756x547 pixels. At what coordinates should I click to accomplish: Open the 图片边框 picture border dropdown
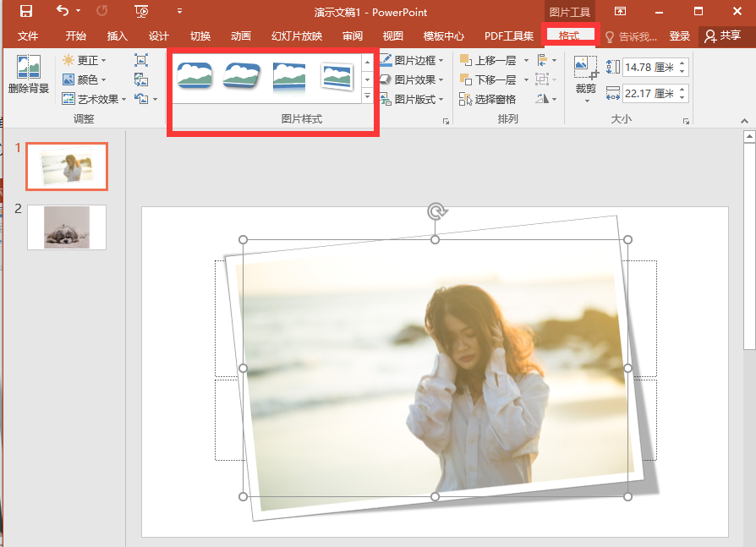pos(412,60)
